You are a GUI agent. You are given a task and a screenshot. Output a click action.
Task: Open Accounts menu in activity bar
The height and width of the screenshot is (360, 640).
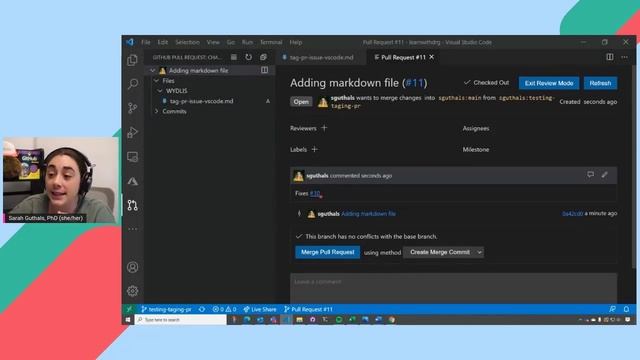[x=132, y=267]
